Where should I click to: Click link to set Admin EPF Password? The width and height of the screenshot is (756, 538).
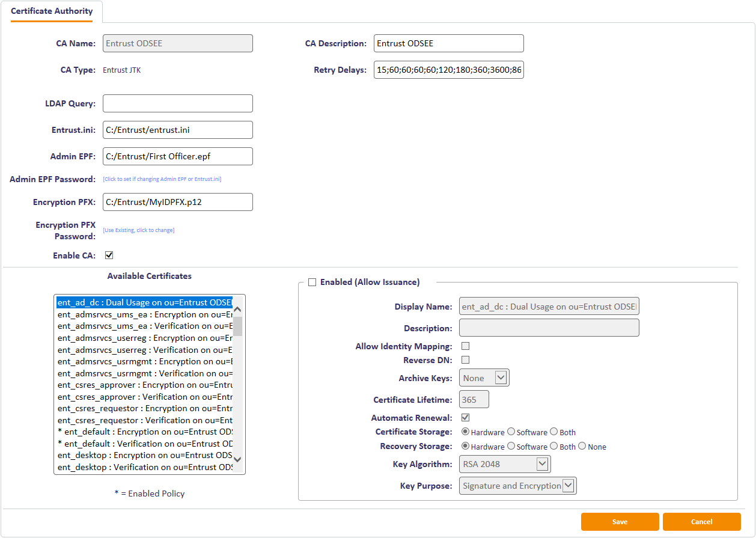pyautogui.click(x=162, y=179)
